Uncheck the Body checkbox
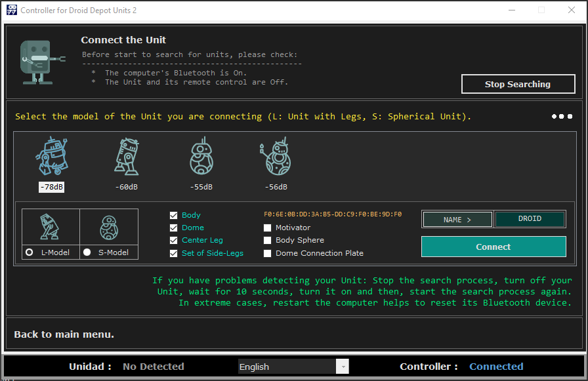This screenshot has height=381, width=588. pyautogui.click(x=174, y=215)
